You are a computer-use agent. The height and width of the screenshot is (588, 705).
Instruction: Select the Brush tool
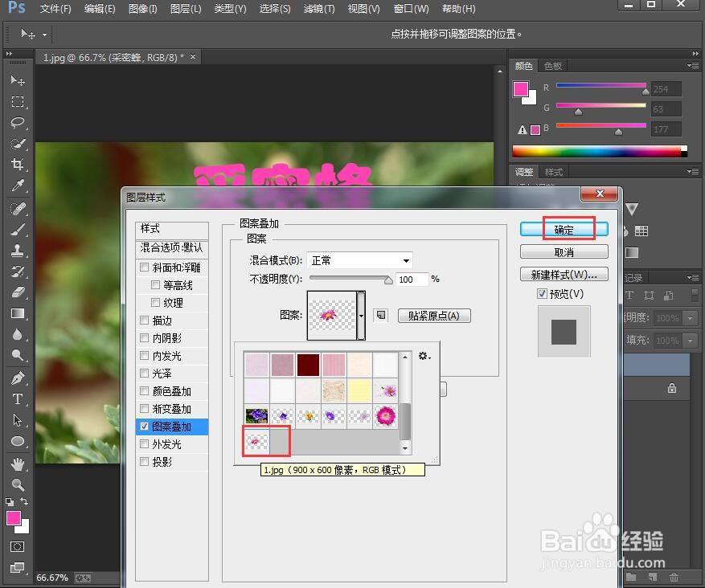point(18,228)
